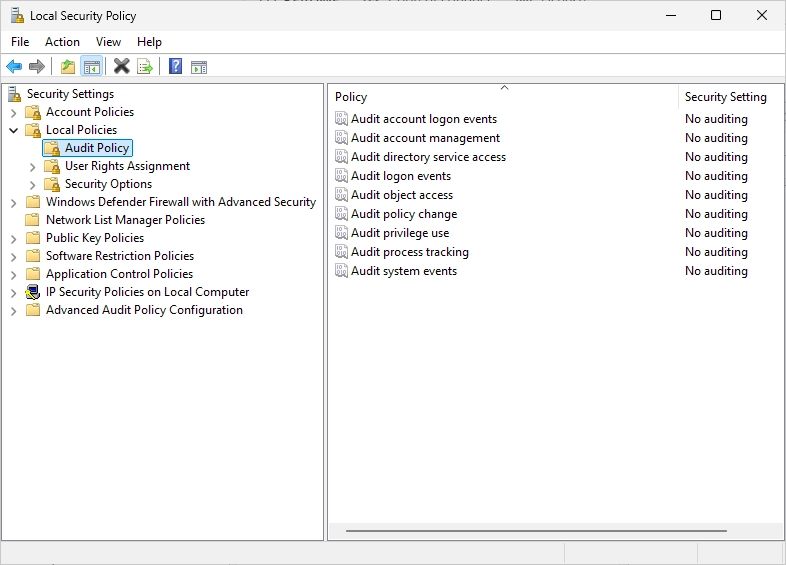Select Audit object access policy
Image resolution: width=786 pixels, height=565 pixels.
(402, 195)
